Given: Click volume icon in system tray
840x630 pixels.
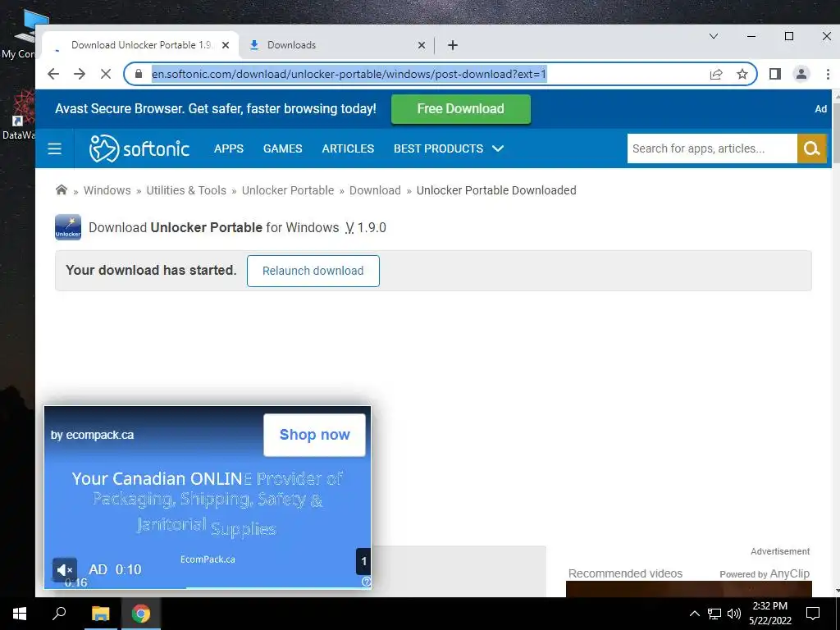Looking at the screenshot, I should click(734, 614).
